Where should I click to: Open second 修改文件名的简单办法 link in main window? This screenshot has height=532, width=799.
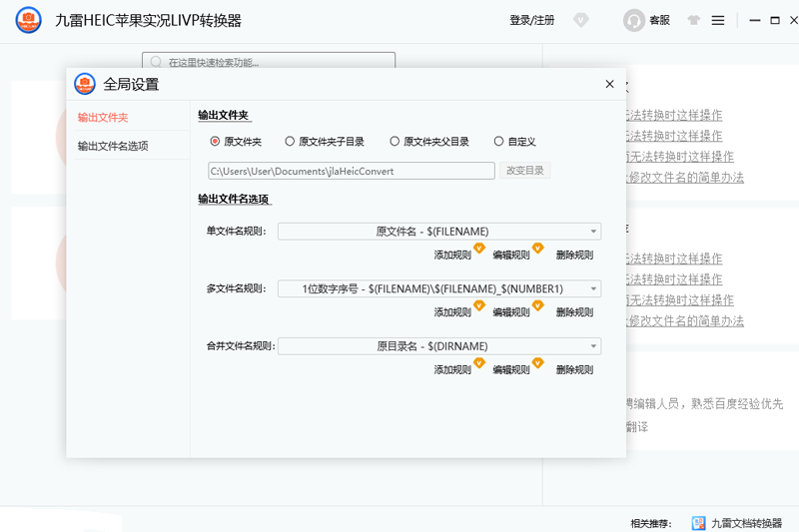(685, 321)
